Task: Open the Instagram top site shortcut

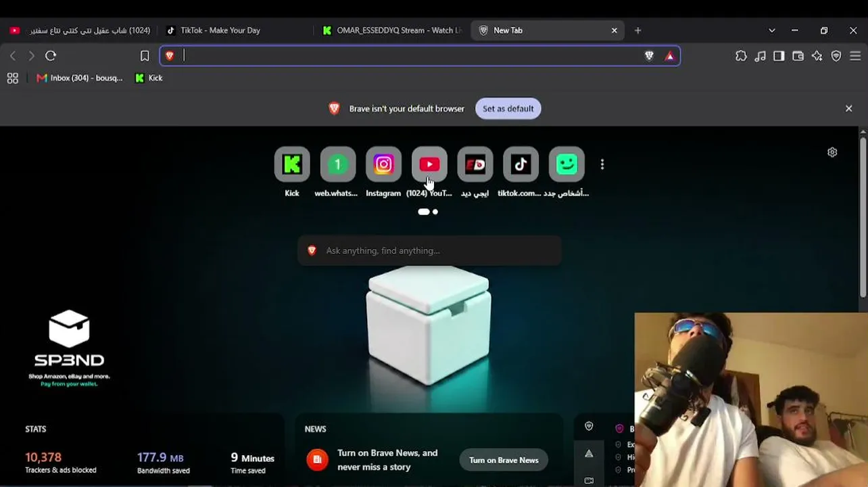Action: (x=383, y=164)
